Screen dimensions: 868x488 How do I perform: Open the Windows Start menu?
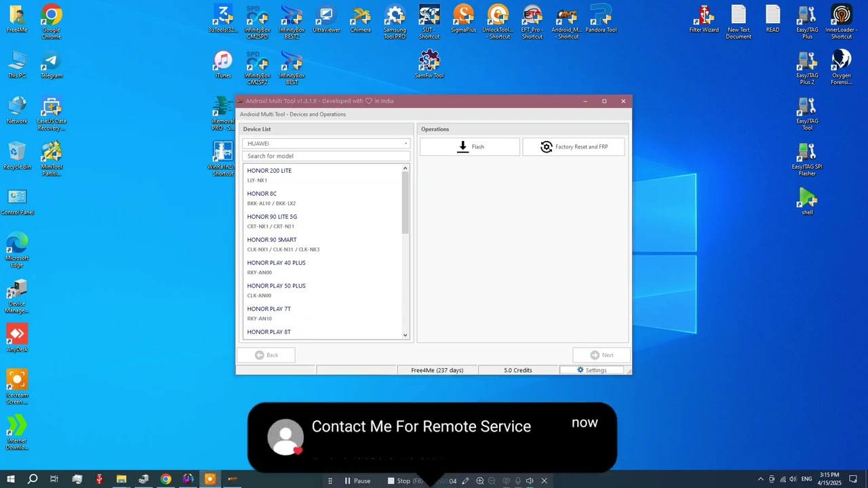pyautogui.click(x=11, y=480)
